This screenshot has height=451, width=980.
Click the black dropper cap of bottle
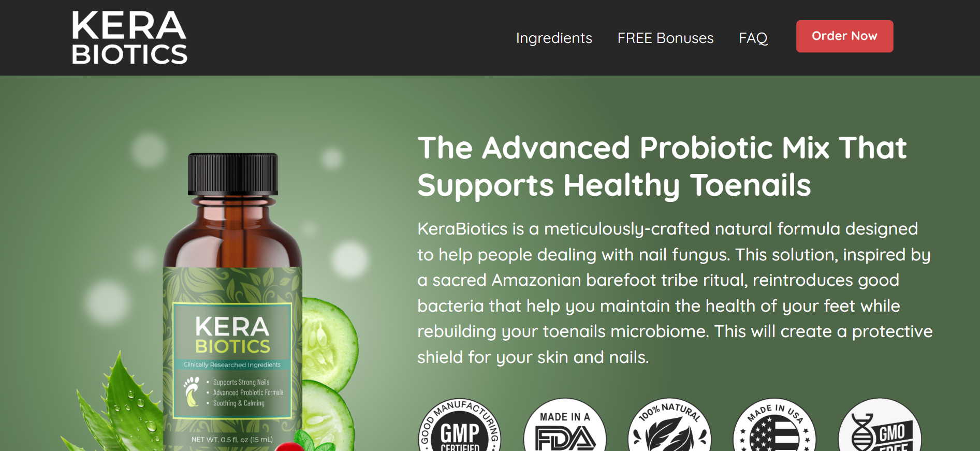[x=233, y=174]
